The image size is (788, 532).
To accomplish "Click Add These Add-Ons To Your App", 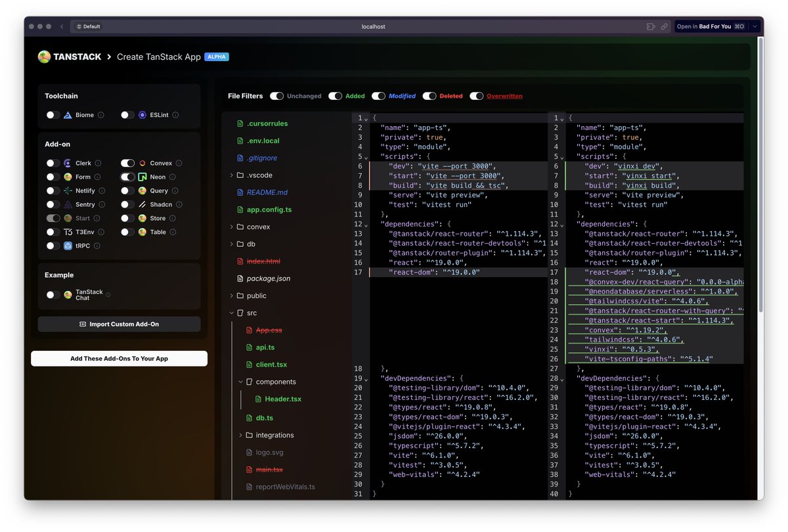I will 119,359.
